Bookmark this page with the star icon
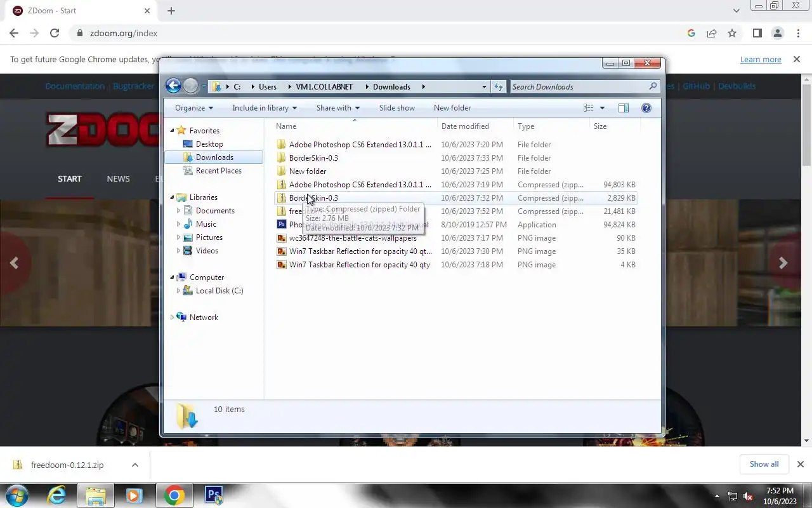Screen dimensions: 812x508 [x=732, y=33]
